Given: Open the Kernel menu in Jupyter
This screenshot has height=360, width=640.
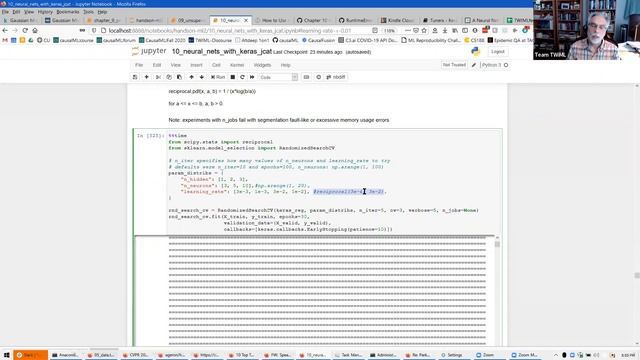Looking at the screenshot, I should pyautogui.click(x=237, y=65).
